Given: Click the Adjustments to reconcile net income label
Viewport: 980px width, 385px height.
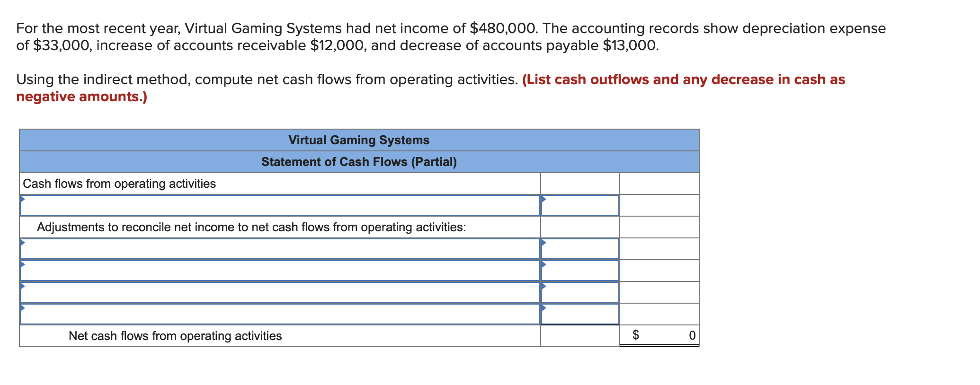Looking at the screenshot, I should (251, 227).
